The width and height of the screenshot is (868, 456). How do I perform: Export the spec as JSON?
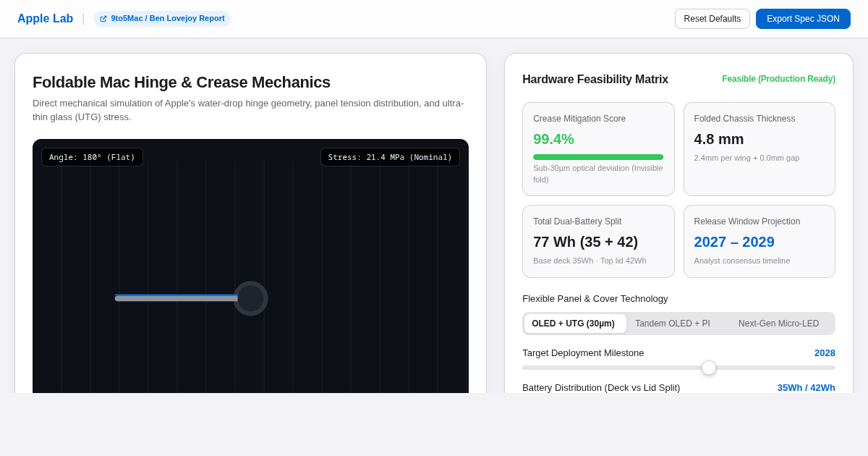click(803, 19)
